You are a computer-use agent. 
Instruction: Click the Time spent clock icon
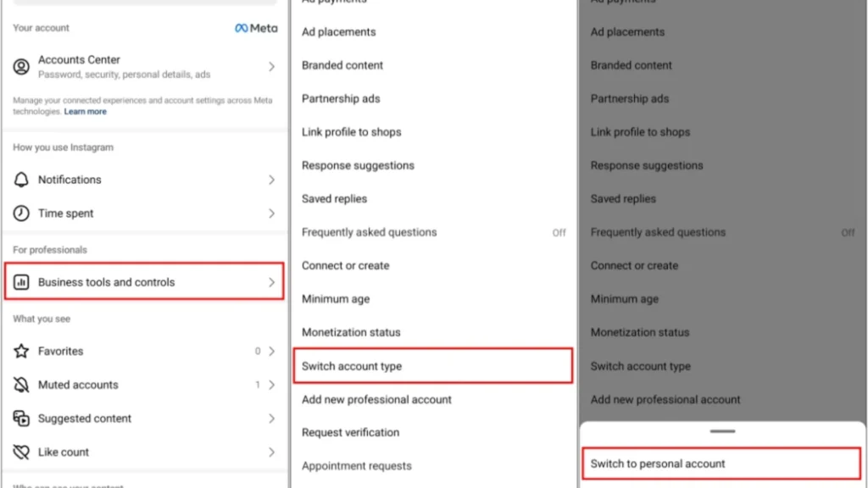21,213
